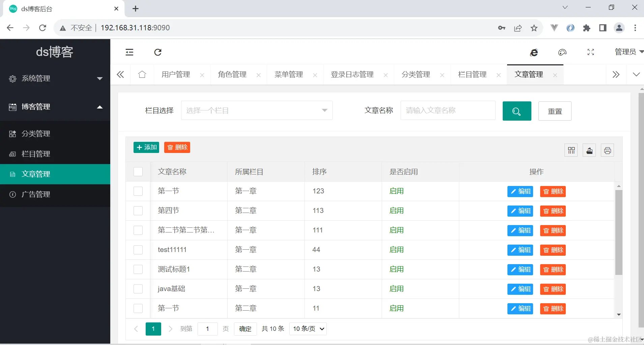Select the java基础 row checkbox
Viewport: 644px width, 345px height.
(x=138, y=289)
